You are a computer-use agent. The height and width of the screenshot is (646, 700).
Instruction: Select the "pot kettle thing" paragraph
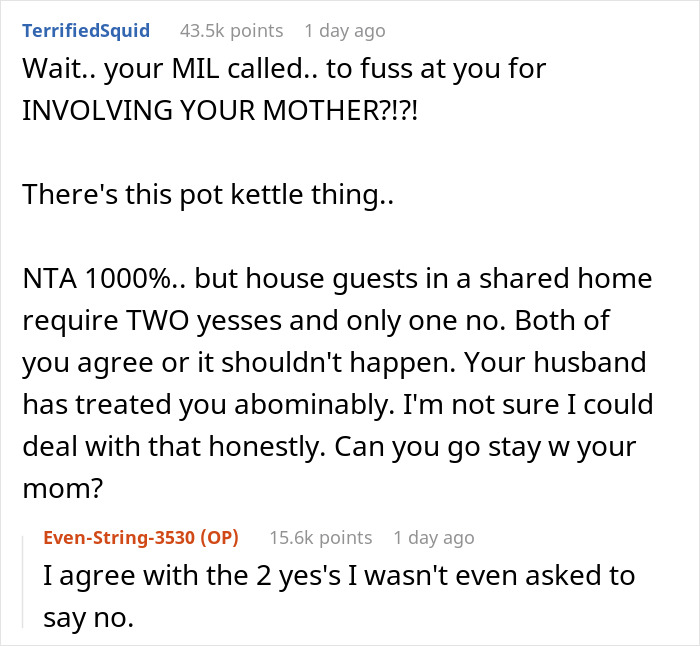[208, 194]
